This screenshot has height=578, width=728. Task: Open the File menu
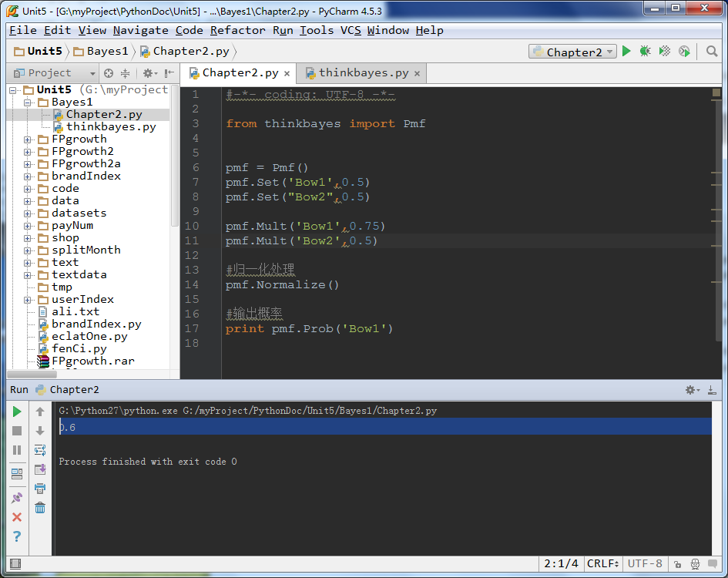(x=23, y=30)
